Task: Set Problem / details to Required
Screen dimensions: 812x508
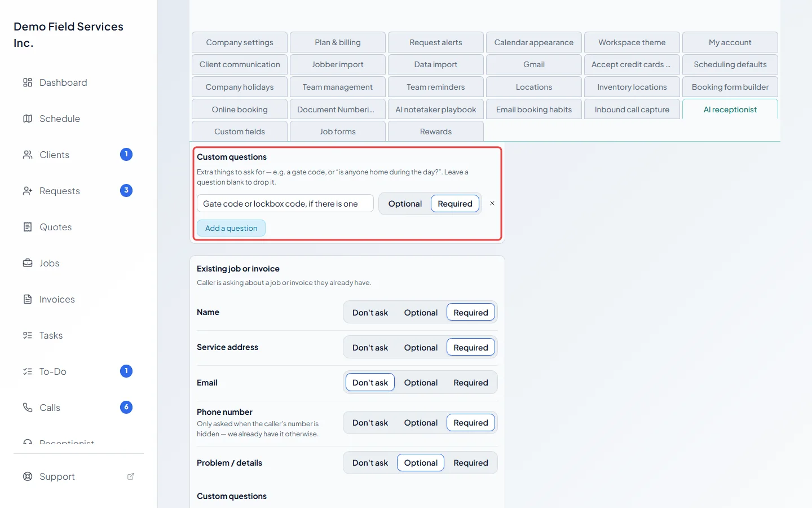Action: point(471,463)
